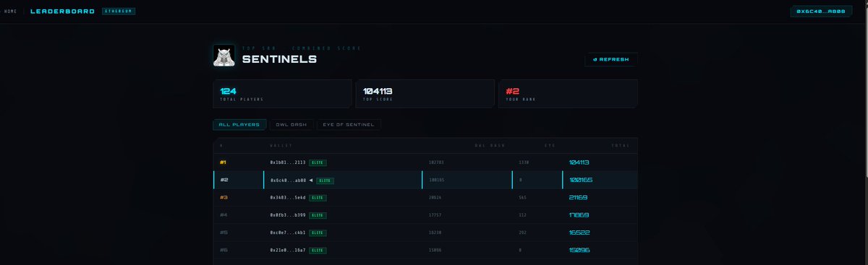Click the Top Score 104113 card
This screenshot has height=265, width=868.
425,94
